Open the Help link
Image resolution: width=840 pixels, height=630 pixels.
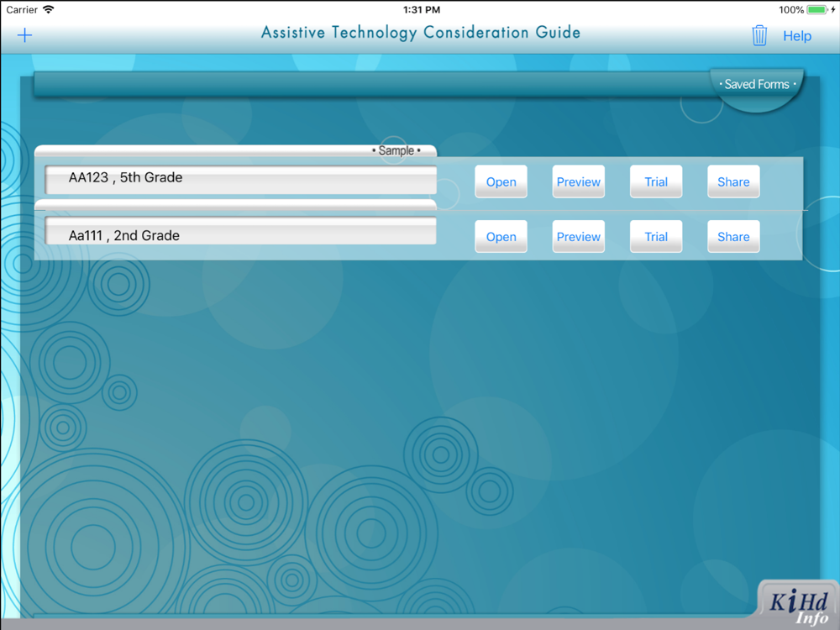797,36
